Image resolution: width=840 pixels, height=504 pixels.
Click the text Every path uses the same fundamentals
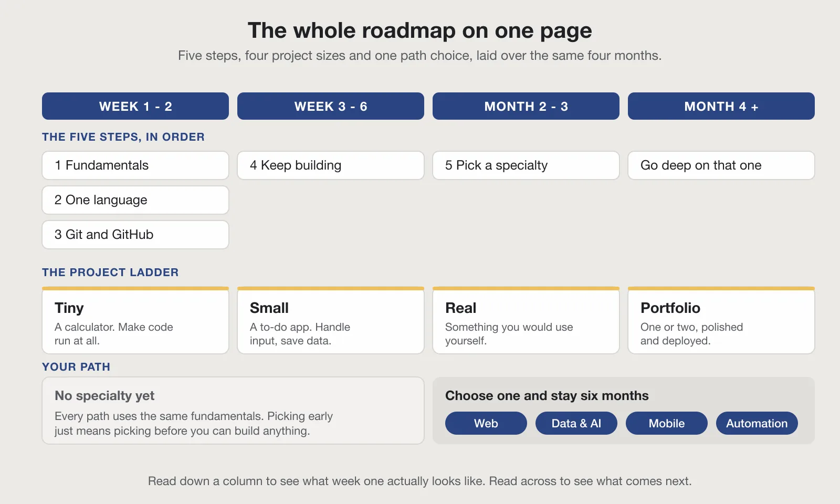pyautogui.click(x=194, y=423)
